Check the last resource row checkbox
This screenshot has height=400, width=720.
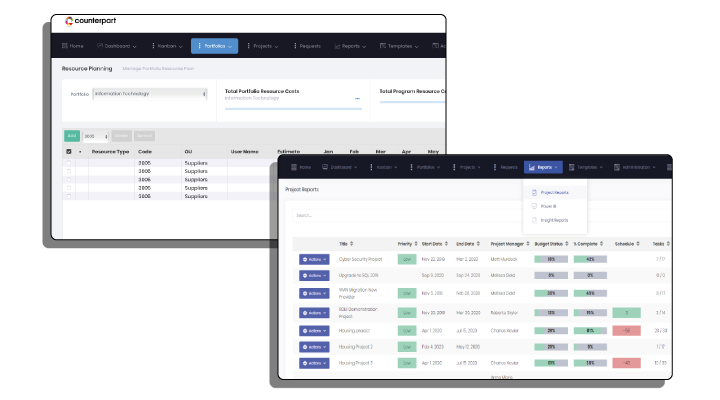click(x=68, y=196)
